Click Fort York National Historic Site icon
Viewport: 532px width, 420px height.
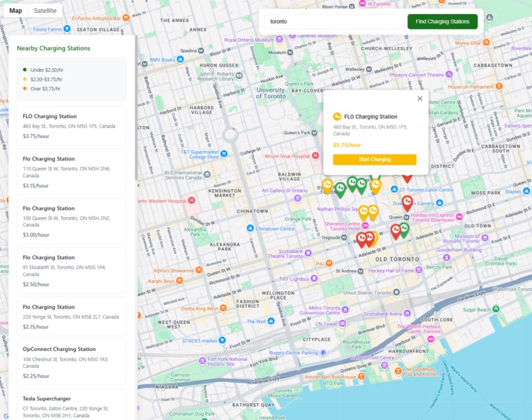click(202, 361)
